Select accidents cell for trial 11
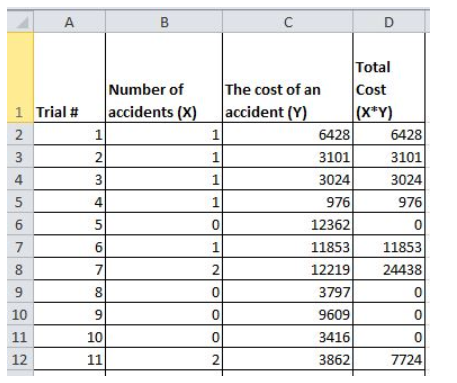This screenshot has height=383, width=457. coord(164,359)
